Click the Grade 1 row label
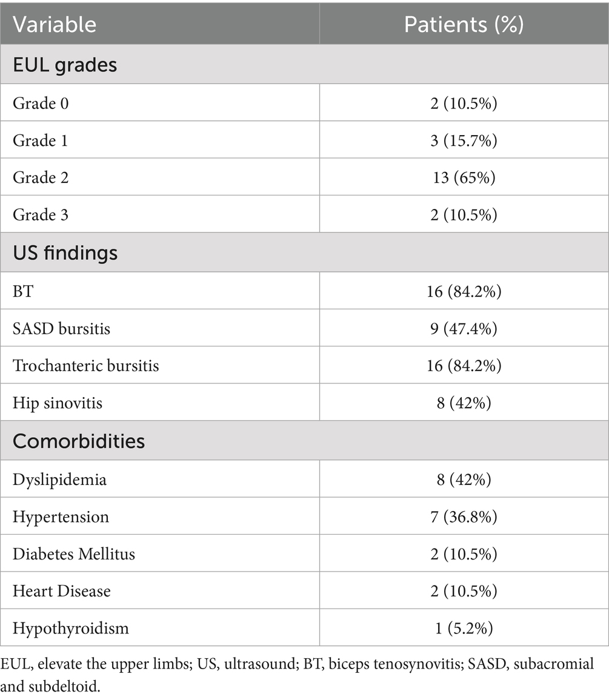609x700 pixels. pyautogui.click(x=41, y=140)
